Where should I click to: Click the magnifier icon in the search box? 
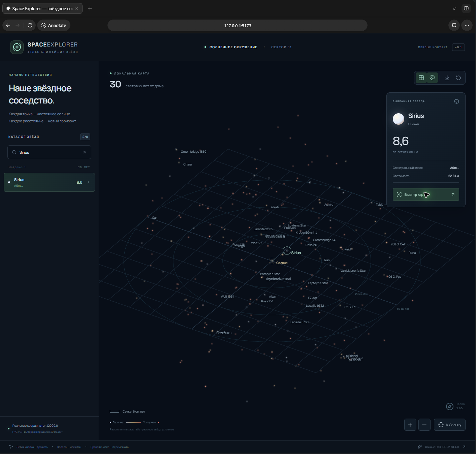(14, 152)
